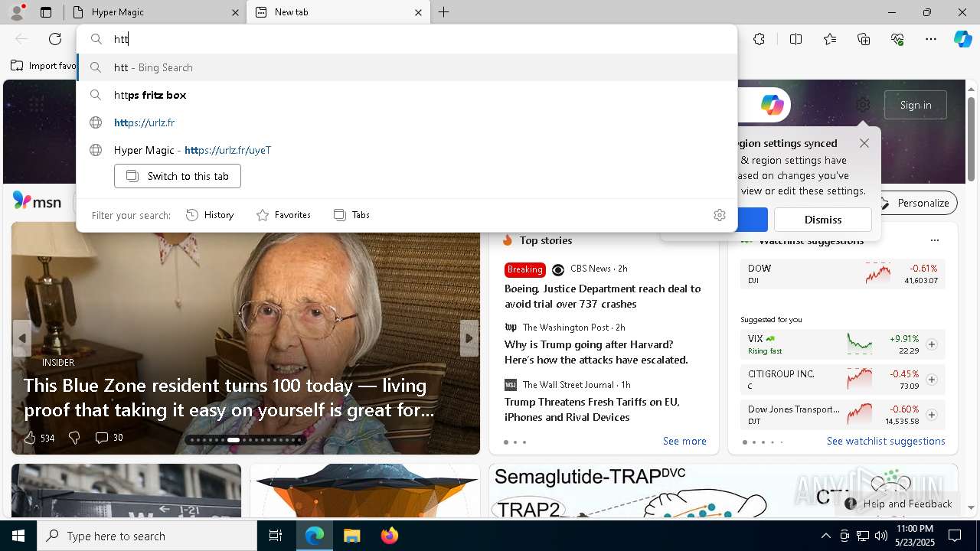Open comments on the Blue Zone story

[109, 438]
